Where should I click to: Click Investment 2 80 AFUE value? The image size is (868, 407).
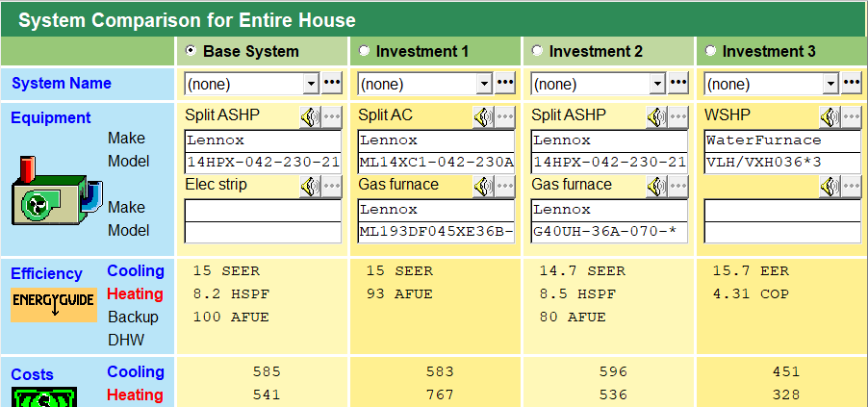pos(573,318)
